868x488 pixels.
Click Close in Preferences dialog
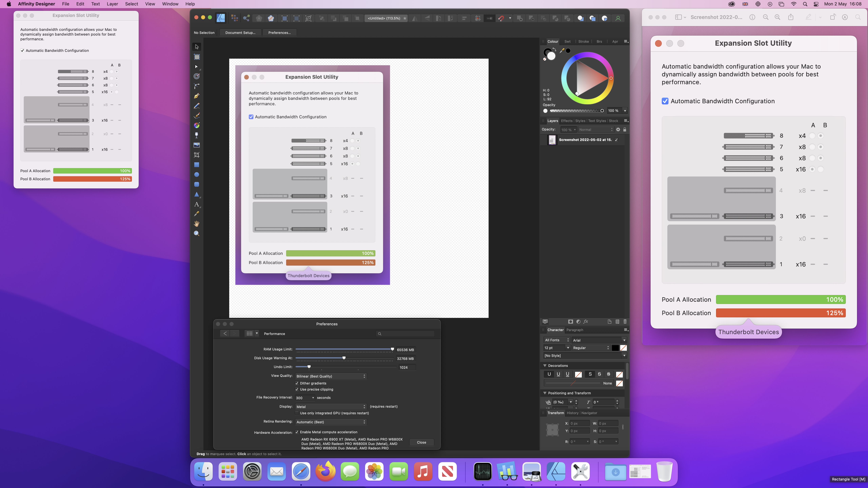tap(421, 443)
